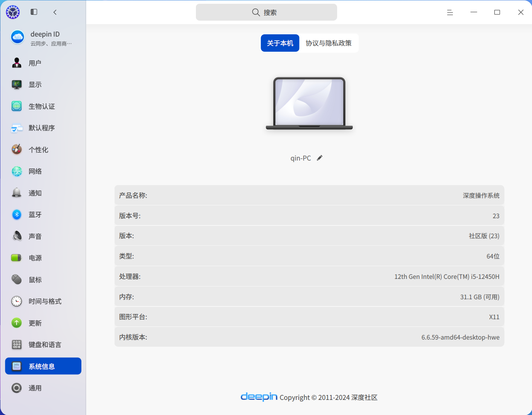Open 通用 gear icon
Image resolution: width=532 pixels, height=415 pixels.
(x=17, y=388)
